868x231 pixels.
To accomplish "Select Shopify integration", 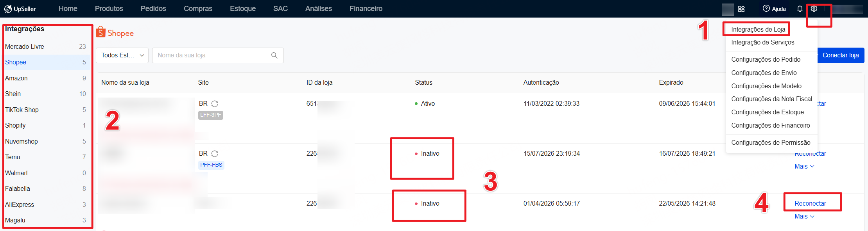I will click(45, 126).
